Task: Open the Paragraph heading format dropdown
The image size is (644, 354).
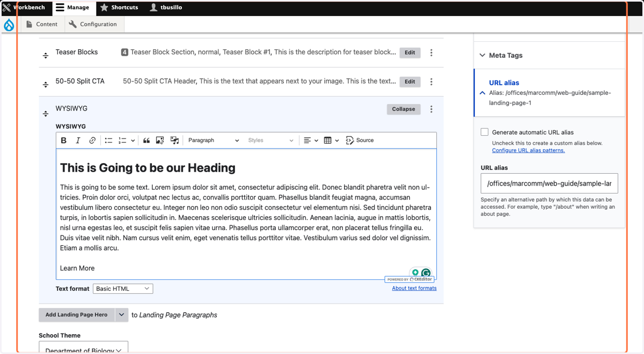Action: [213, 141]
